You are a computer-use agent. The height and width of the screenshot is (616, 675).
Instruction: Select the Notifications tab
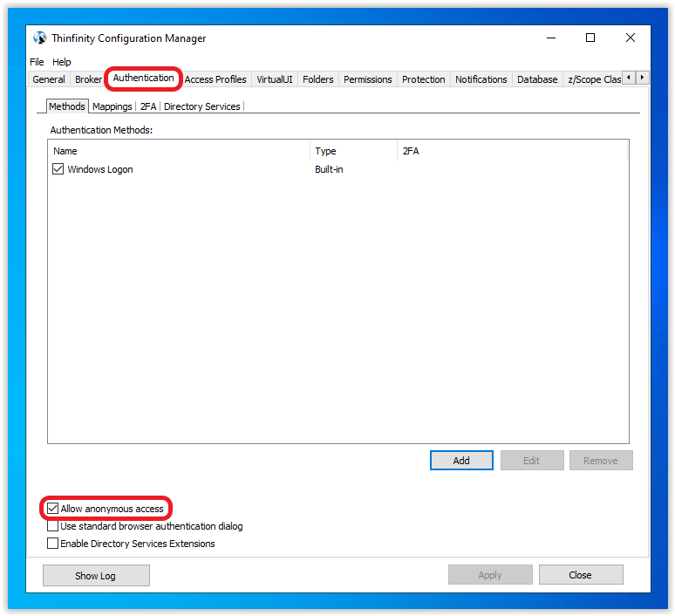(x=481, y=79)
